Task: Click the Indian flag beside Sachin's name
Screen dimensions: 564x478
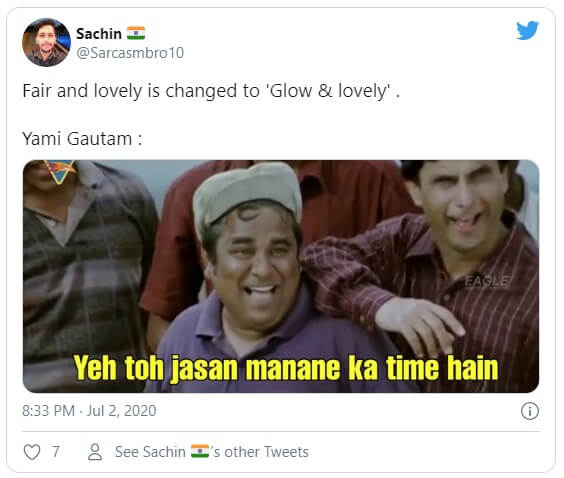Action: coord(136,33)
